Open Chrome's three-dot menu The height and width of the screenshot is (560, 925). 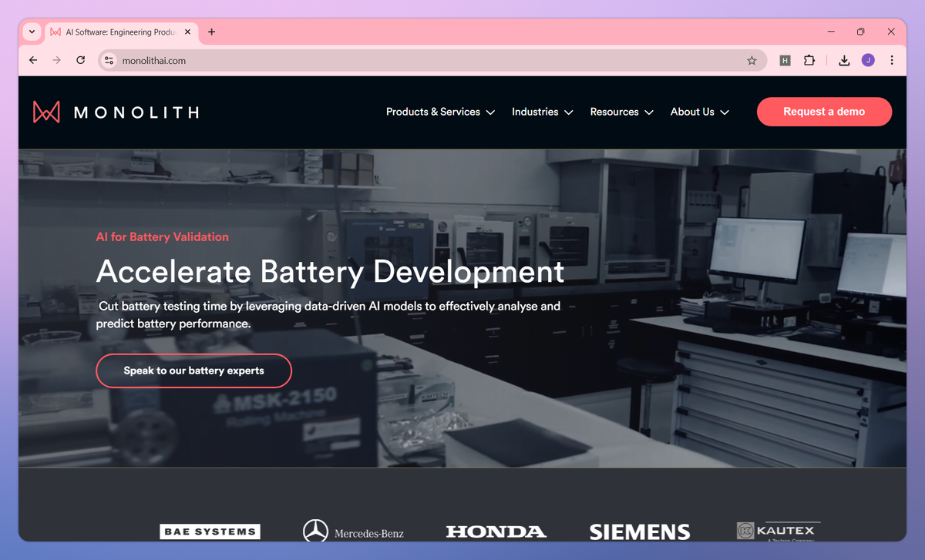[892, 60]
